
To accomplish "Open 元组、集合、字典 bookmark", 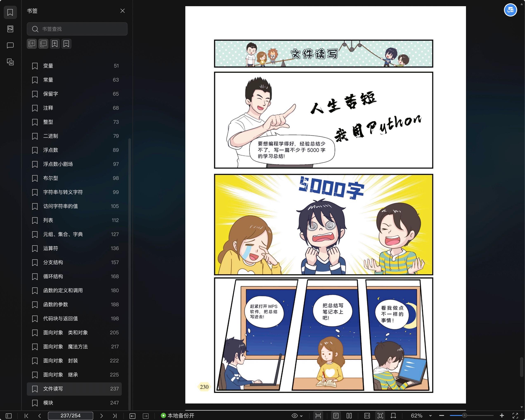I will pos(74,234).
